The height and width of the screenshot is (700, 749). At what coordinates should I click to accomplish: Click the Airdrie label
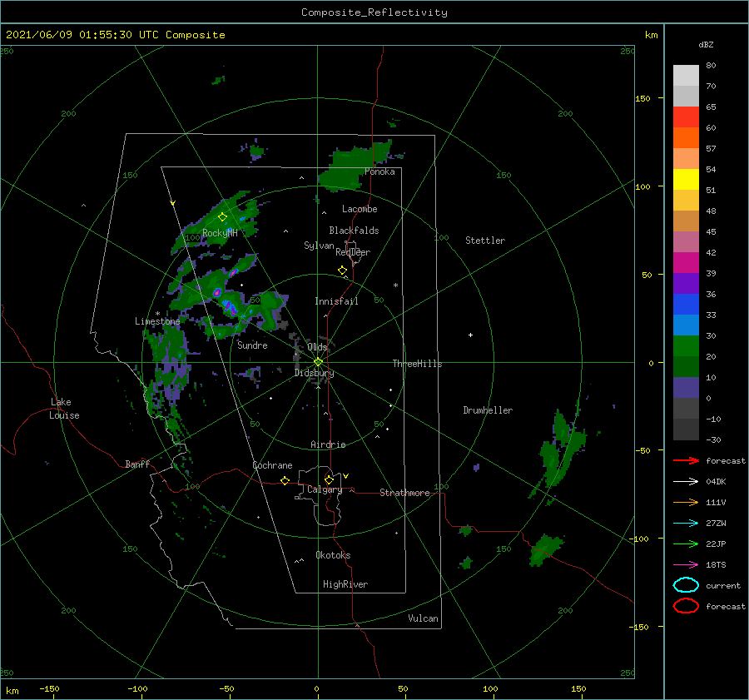pos(328,444)
